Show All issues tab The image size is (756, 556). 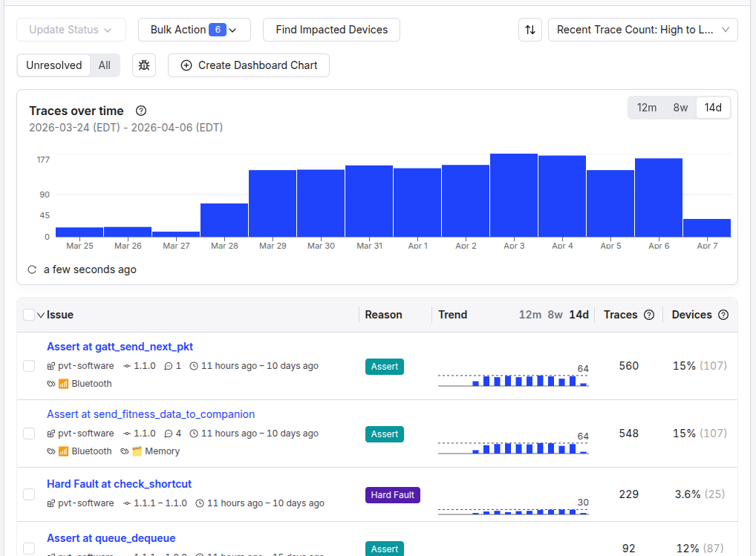[105, 65]
